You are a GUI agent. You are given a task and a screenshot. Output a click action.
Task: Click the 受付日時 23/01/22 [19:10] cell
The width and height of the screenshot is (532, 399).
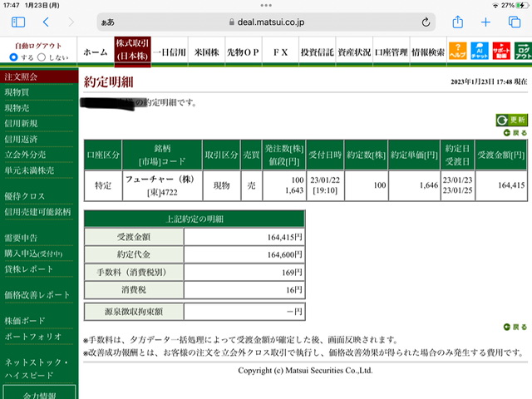325,185
